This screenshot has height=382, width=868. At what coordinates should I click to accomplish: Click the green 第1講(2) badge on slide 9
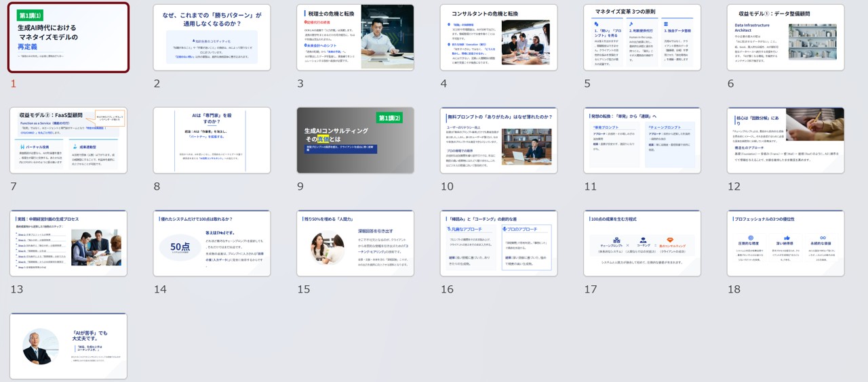coord(390,118)
